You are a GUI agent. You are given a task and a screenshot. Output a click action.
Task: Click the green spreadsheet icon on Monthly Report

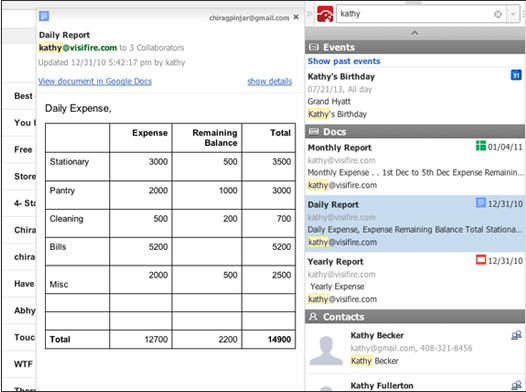click(481, 146)
